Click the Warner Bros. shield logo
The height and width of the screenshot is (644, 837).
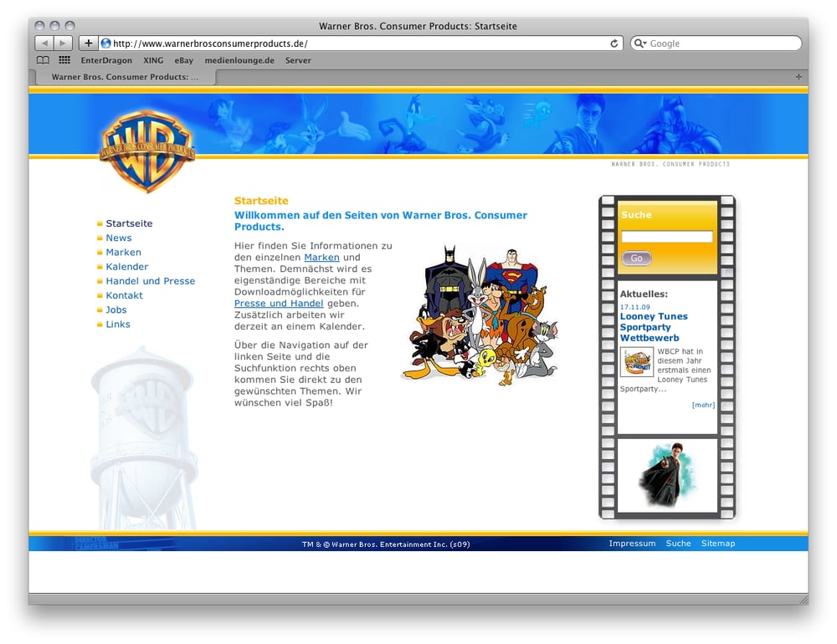(147, 151)
